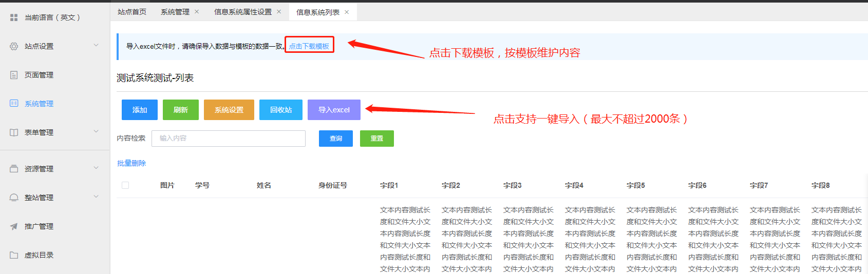Click the 资源管理 briefcase icon
The height and width of the screenshot is (274, 868).
point(14,169)
